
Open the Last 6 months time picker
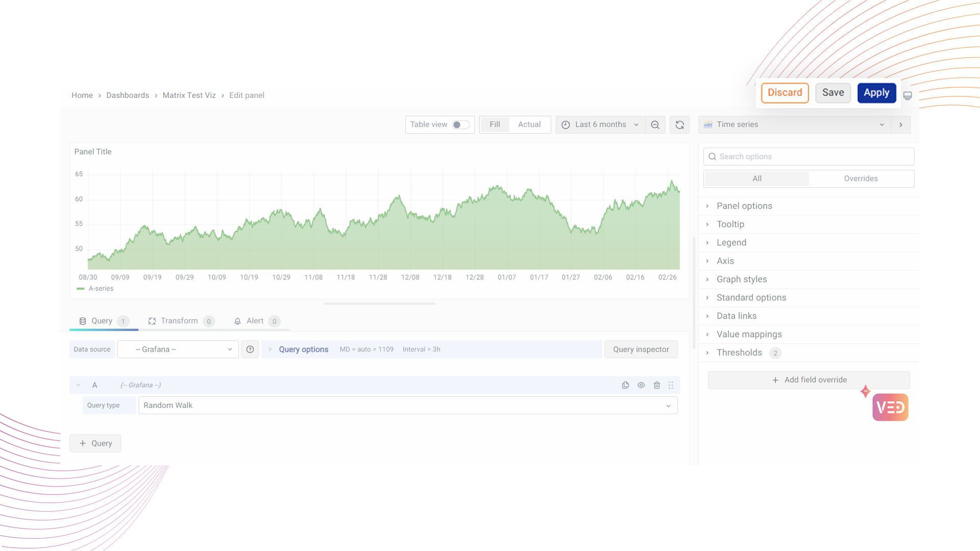point(600,124)
